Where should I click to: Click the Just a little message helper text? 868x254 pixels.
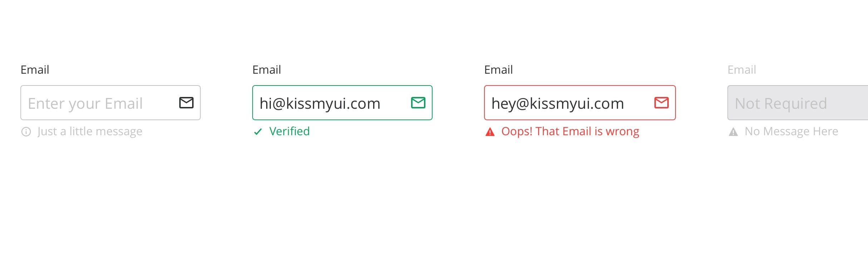pyautogui.click(x=90, y=132)
